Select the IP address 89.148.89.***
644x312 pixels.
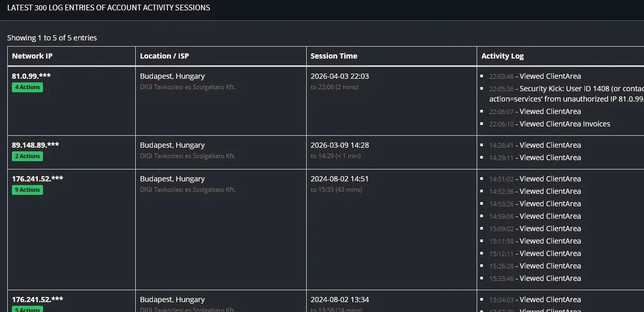coord(35,145)
